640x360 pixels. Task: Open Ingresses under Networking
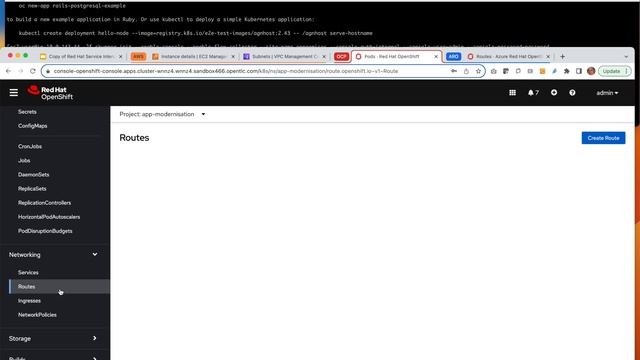[29, 300]
